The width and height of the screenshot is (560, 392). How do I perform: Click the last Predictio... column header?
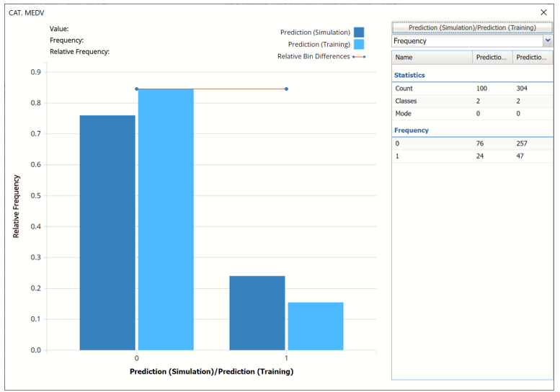(x=532, y=58)
